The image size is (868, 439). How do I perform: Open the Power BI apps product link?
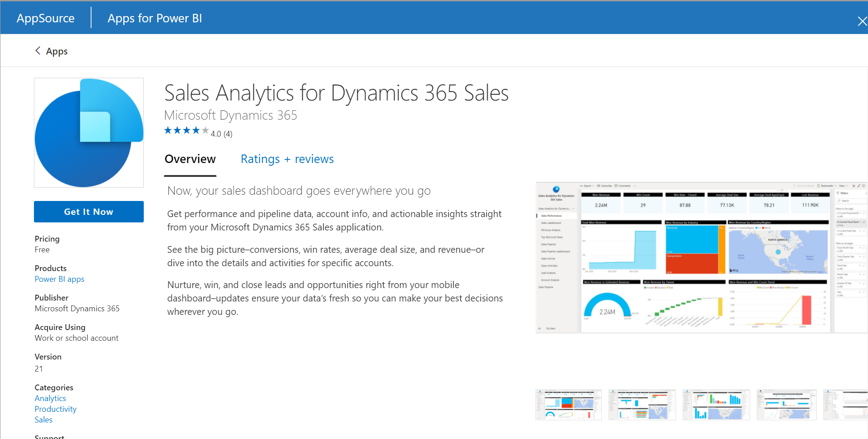(x=59, y=279)
